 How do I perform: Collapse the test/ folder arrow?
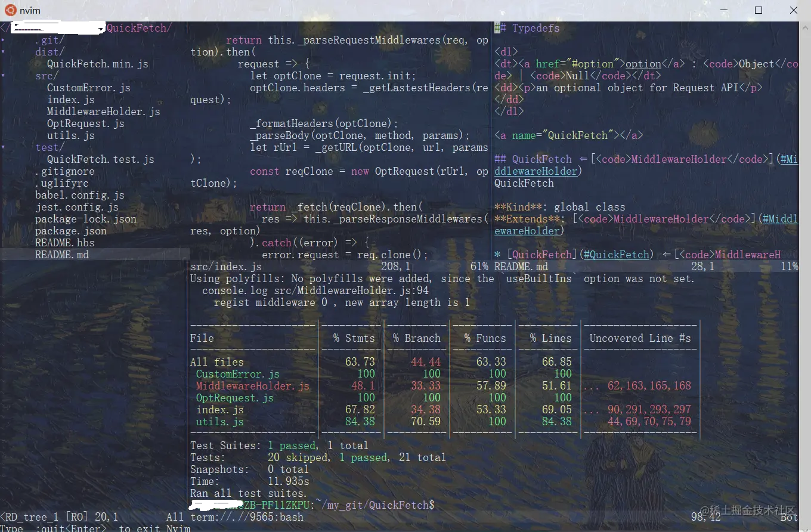2,147
